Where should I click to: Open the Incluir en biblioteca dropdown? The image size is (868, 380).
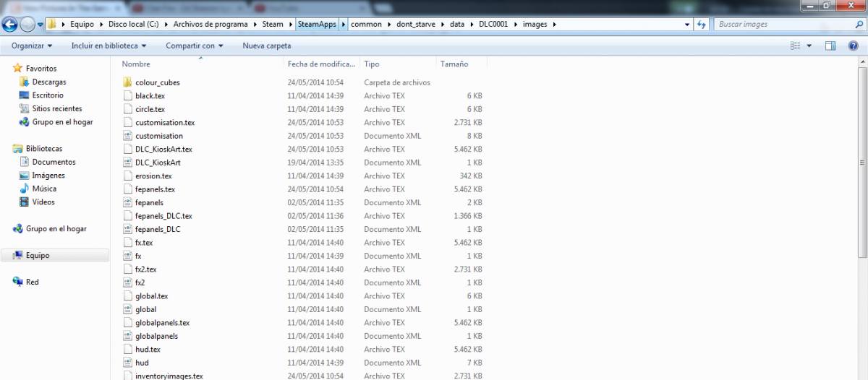click(109, 46)
